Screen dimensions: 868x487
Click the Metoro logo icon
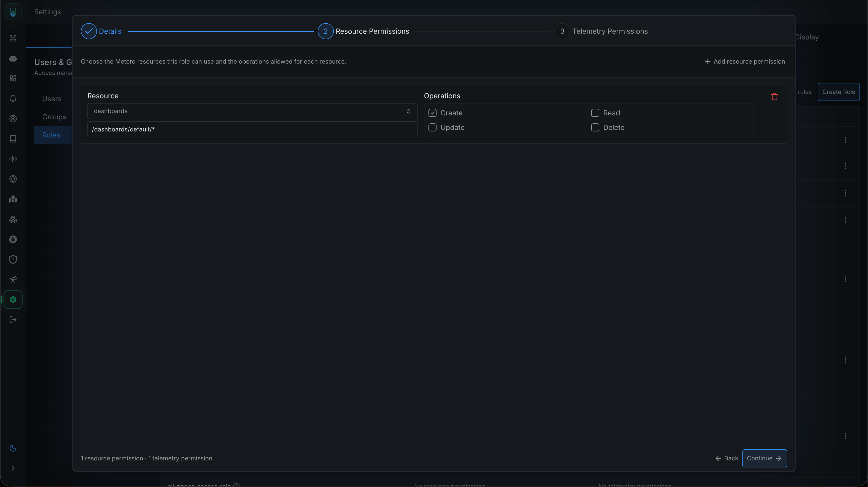coord(13,12)
